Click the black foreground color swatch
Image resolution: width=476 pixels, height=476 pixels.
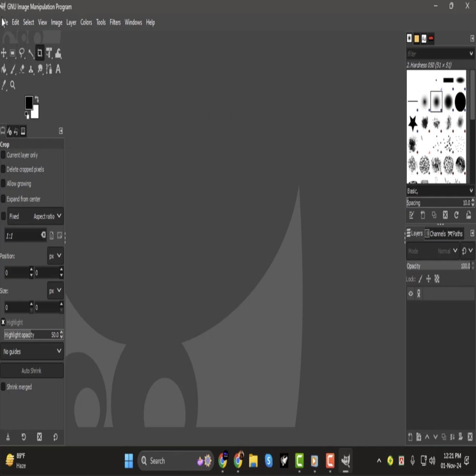[29, 102]
